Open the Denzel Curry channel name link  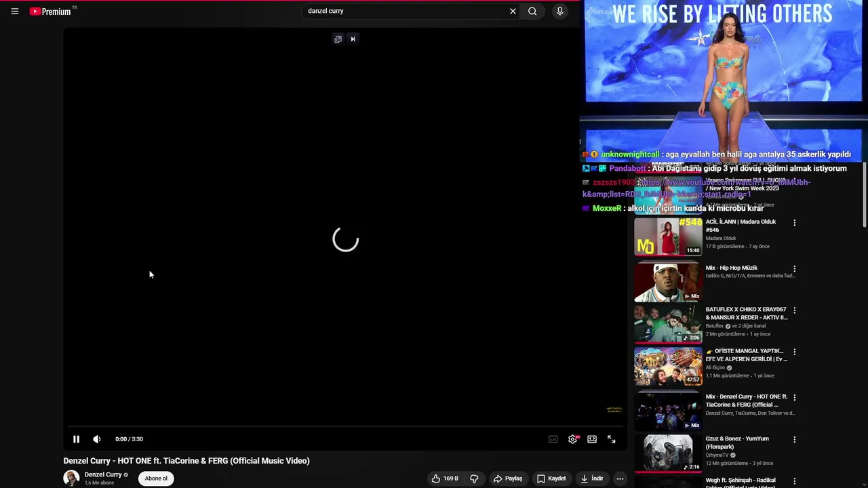(x=103, y=474)
